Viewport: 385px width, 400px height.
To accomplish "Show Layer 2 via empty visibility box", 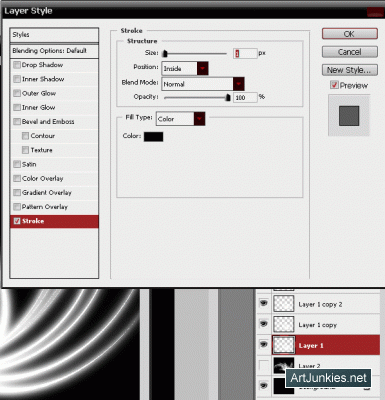I will (263, 365).
